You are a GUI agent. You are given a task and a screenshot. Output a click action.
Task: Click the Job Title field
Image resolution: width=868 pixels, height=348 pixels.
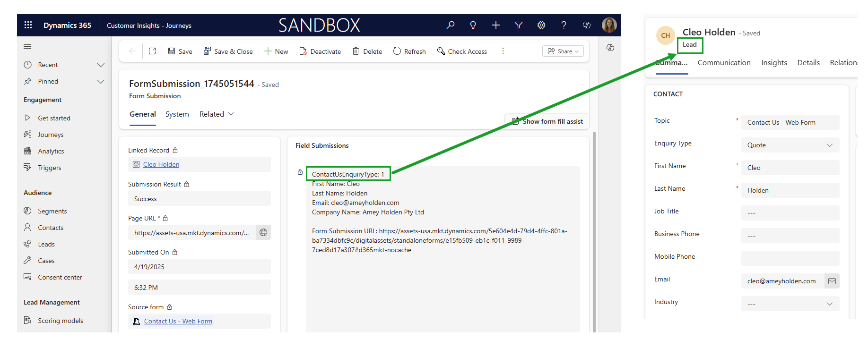tap(790, 213)
